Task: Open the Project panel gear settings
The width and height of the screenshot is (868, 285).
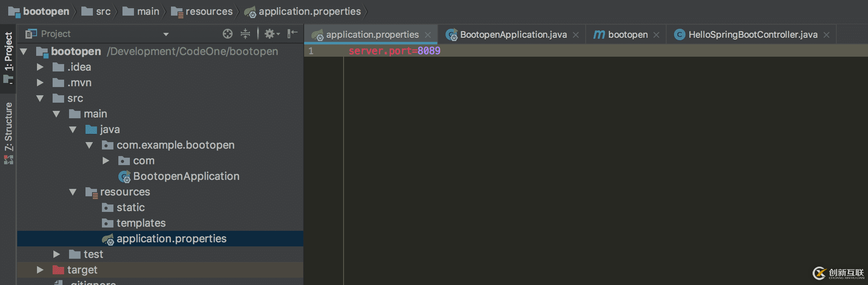Action: [272, 34]
